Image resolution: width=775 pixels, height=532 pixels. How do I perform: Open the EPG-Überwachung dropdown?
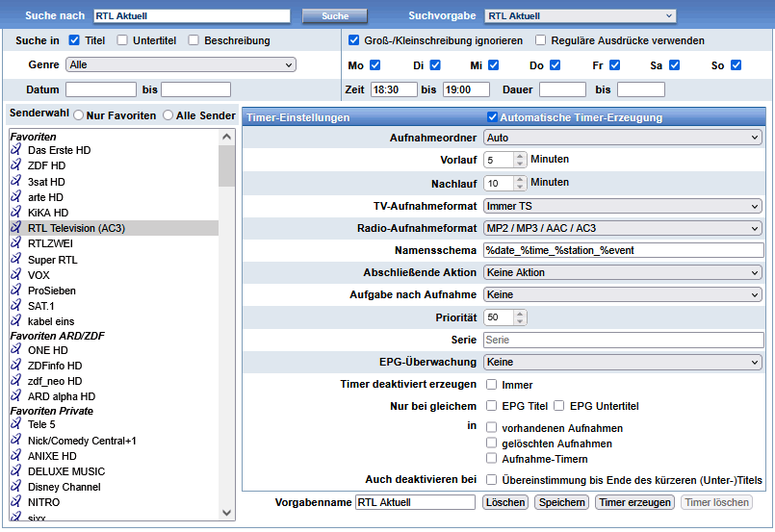623,362
